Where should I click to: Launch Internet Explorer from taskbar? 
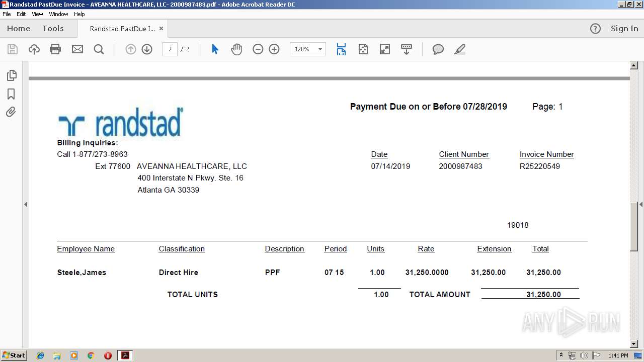pos(40,355)
